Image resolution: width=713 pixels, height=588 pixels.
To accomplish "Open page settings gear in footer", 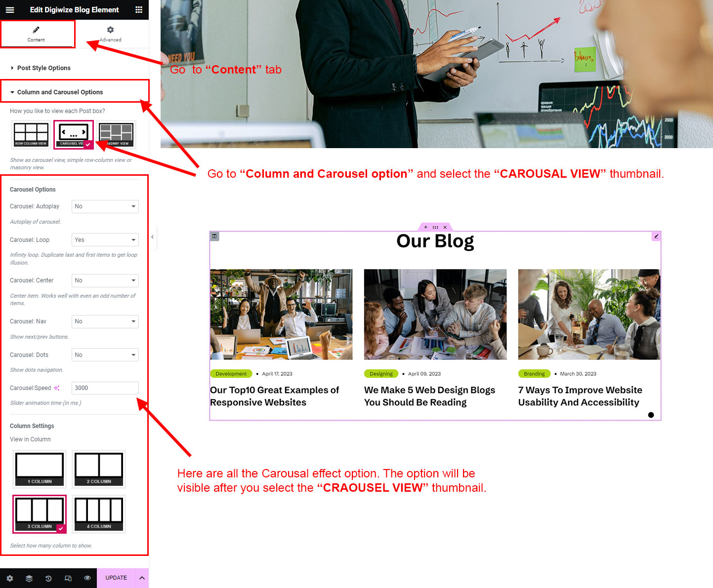I will click(x=10, y=578).
